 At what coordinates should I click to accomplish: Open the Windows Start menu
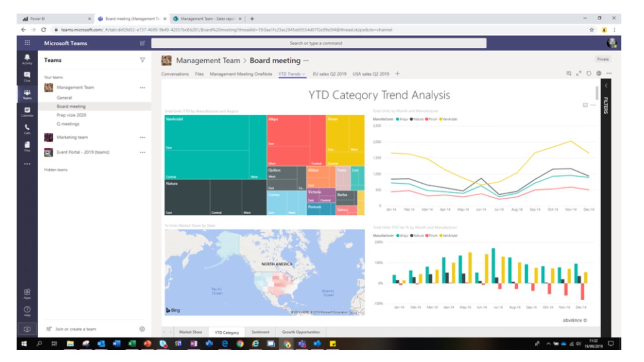pyautogui.click(x=24, y=344)
